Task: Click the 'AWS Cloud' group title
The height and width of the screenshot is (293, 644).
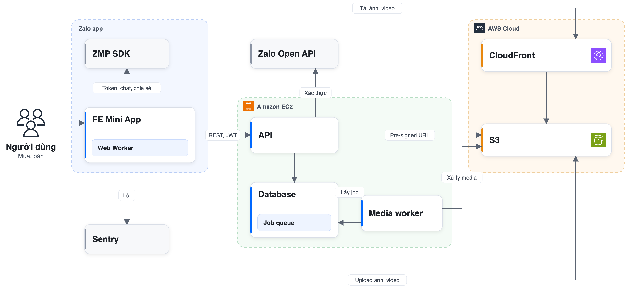Action: coord(503,28)
